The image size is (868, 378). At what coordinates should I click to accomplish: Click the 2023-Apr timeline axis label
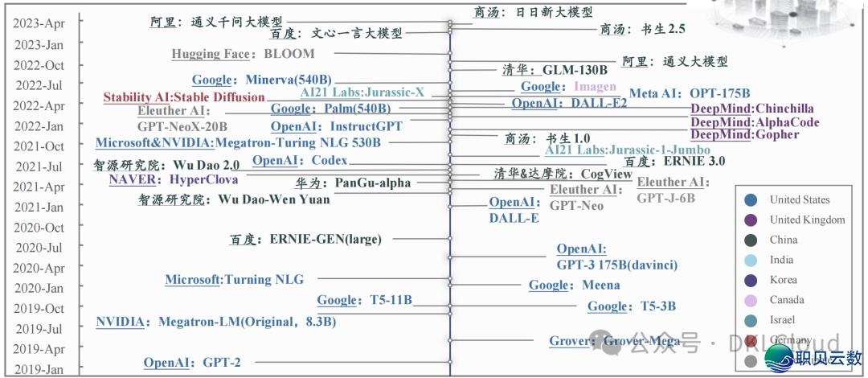click(39, 24)
